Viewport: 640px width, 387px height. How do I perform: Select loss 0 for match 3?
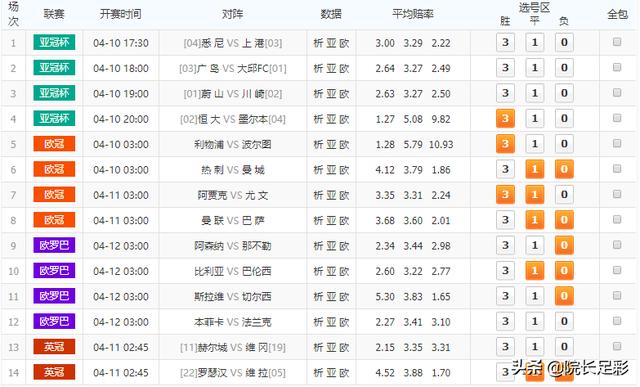click(x=564, y=93)
